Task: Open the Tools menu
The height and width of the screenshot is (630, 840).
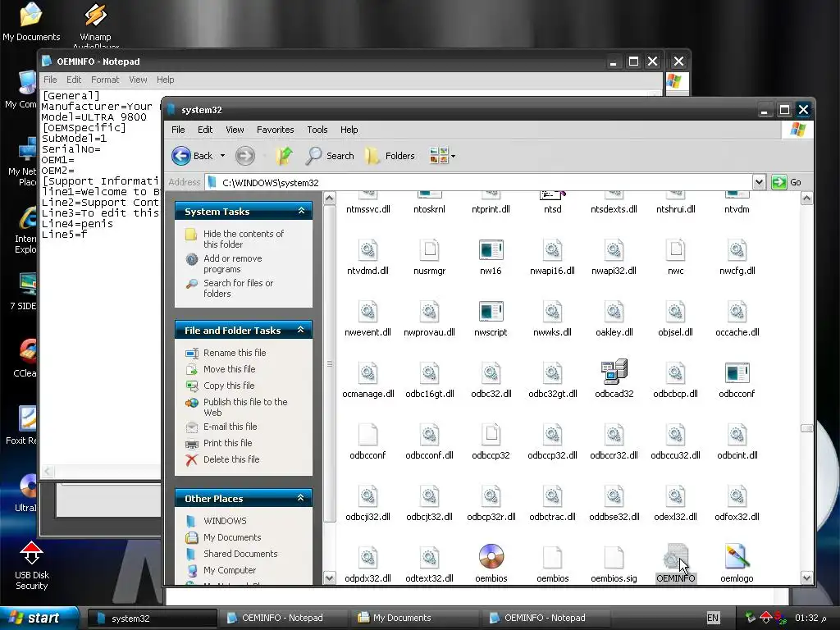Action: click(x=317, y=130)
